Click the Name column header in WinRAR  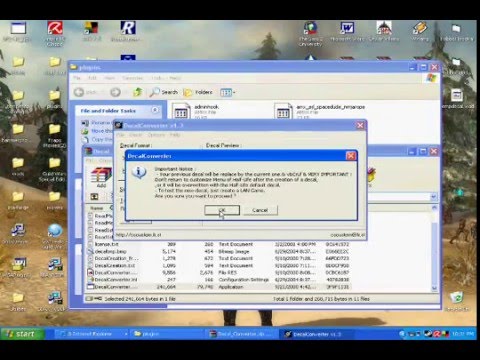97,208
